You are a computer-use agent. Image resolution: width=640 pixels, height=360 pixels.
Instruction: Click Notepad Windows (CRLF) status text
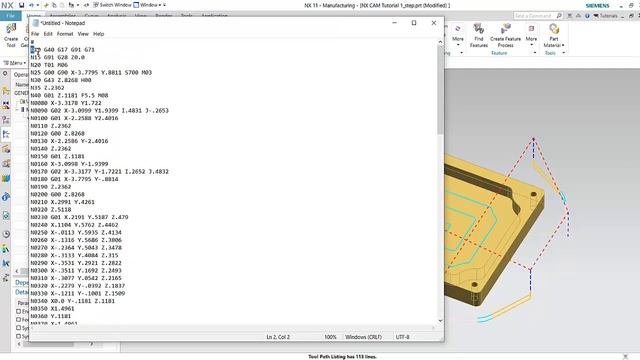(x=363, y=337)
